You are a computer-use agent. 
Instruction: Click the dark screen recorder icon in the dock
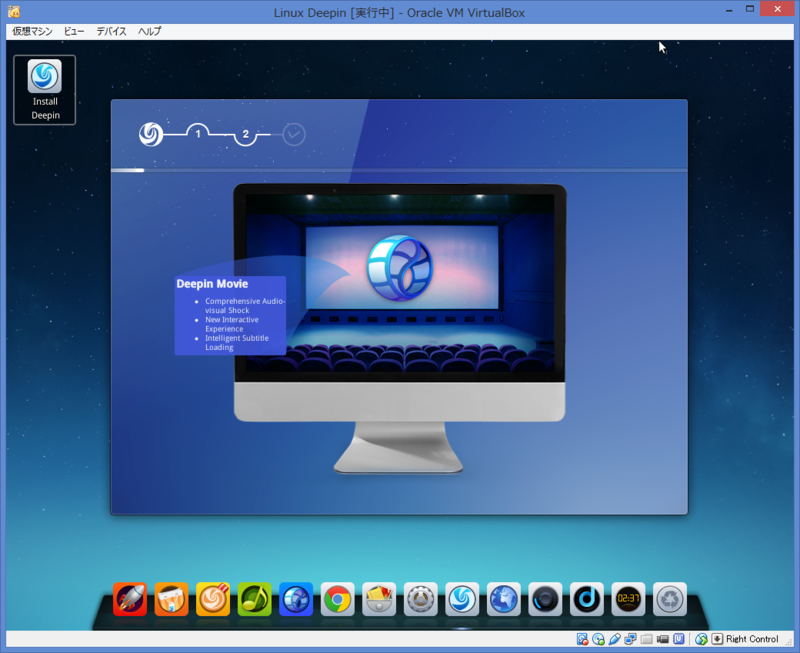click(x=544, y=600)
